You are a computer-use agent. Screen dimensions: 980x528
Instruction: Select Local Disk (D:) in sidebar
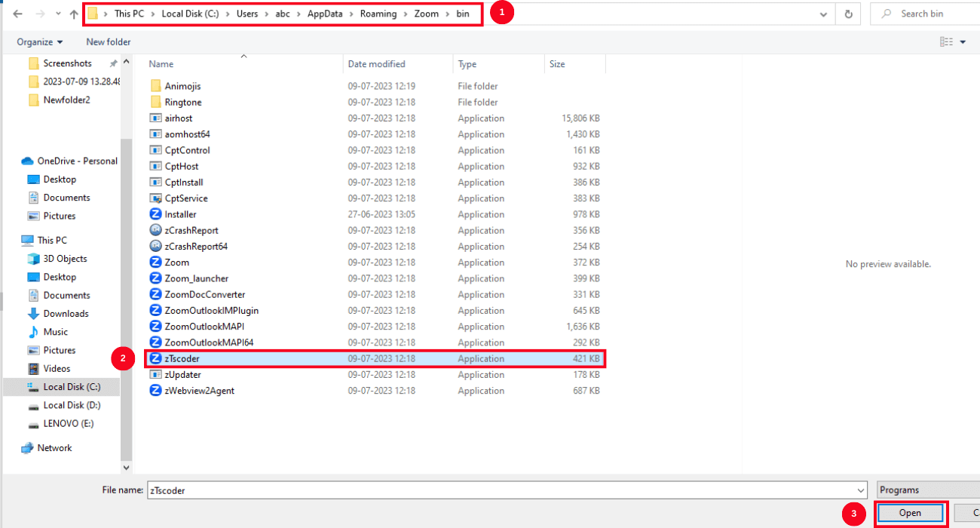72,405
